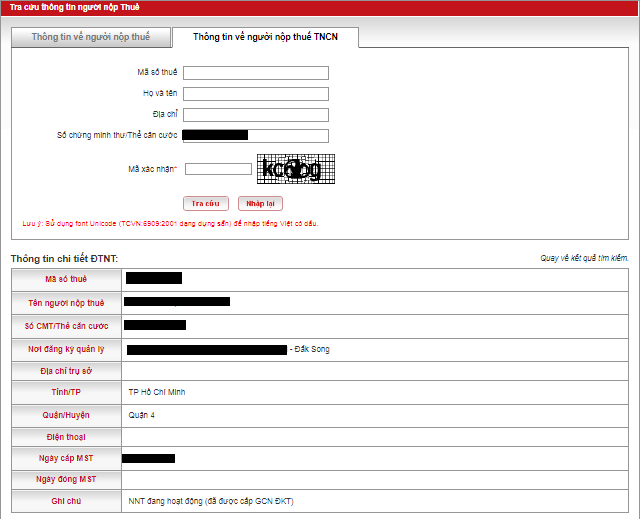Click the 'Thông tin chi tiết ĐTNT:' heading
The height and width of the screenshot is (519, 641).
64,259
